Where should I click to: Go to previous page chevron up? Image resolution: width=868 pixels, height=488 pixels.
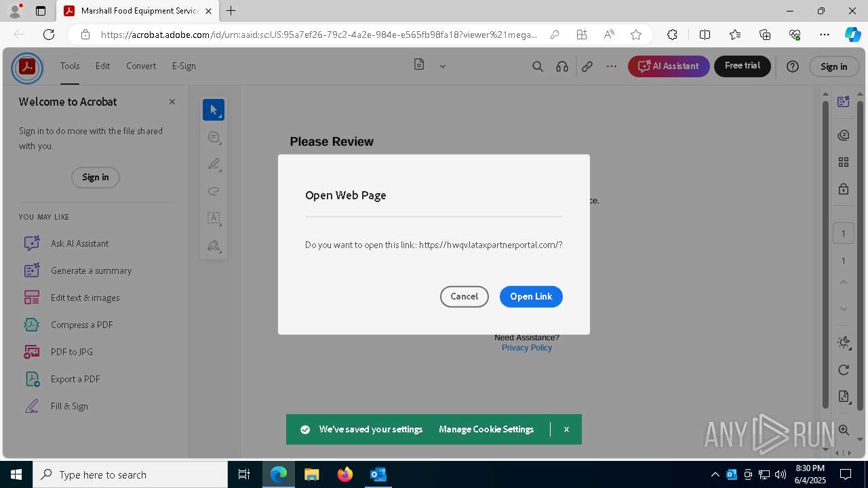844,282
